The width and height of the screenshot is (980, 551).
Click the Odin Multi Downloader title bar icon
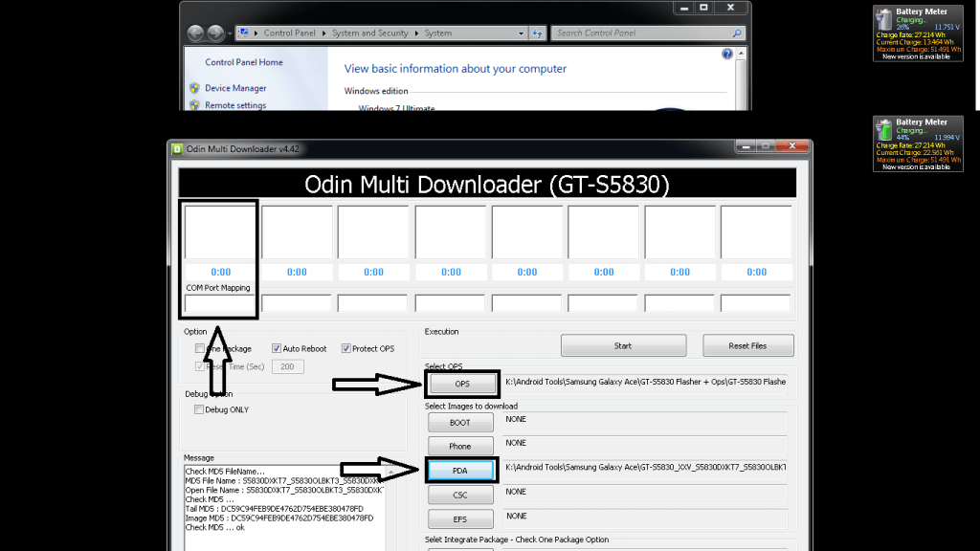pyautogui.click(x=177, y=148)
